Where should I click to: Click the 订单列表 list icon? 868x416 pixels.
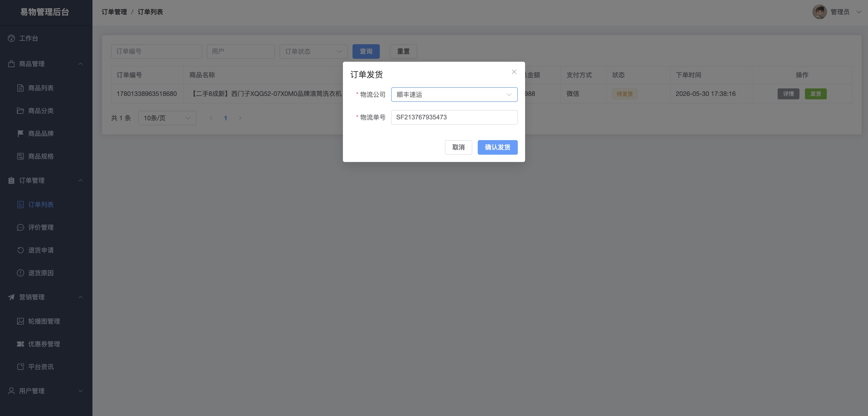click(20, 205)
